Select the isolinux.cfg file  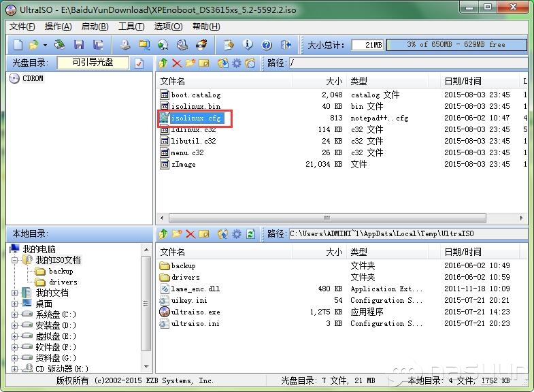coord(196,118)
